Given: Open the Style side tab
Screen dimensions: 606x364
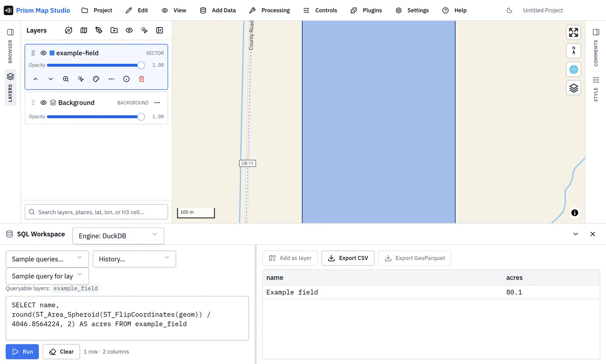Looking at the screenshot, I should point(596,89).
